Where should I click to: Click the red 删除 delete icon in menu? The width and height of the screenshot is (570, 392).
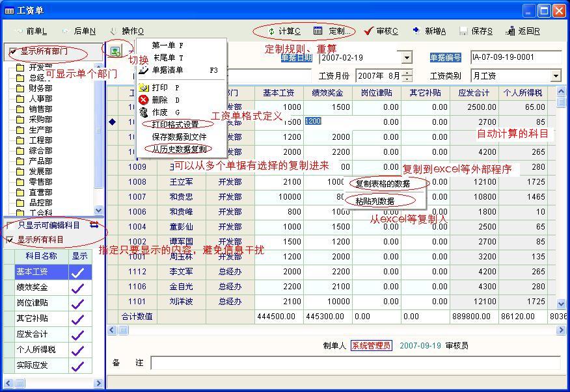point(144,100)
